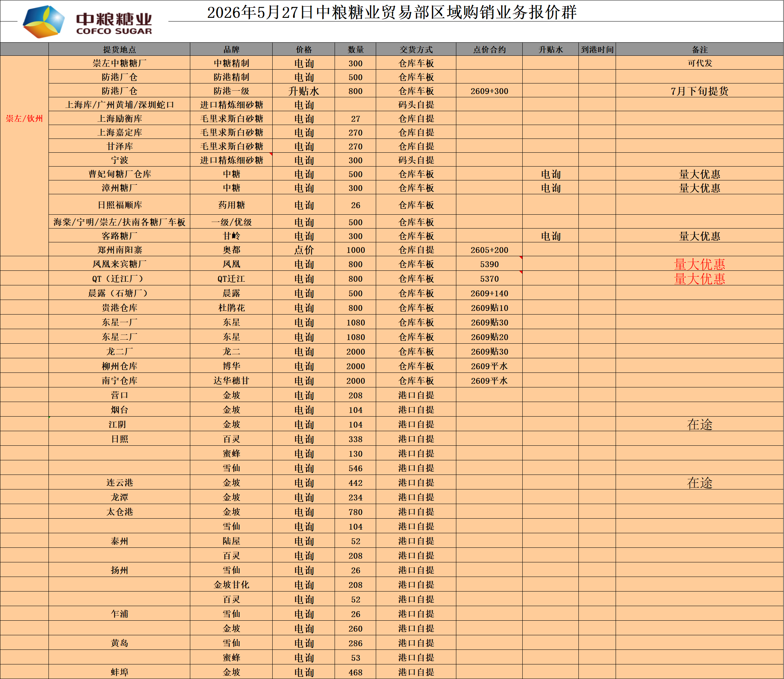784x679 pixels.
Task: Click the 可代发 remark cell
Action: click(x=699, y=63)
